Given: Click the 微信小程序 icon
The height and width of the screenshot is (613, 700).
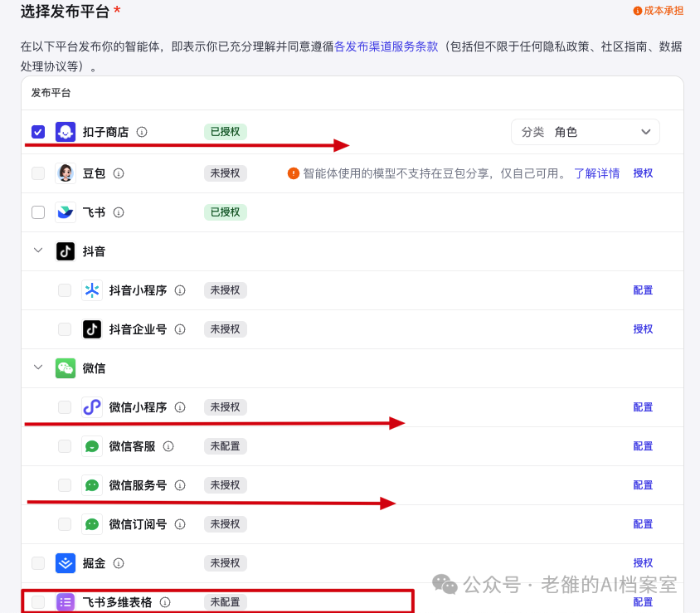Looking at the screenshot, I should click(x=92, y=407).
